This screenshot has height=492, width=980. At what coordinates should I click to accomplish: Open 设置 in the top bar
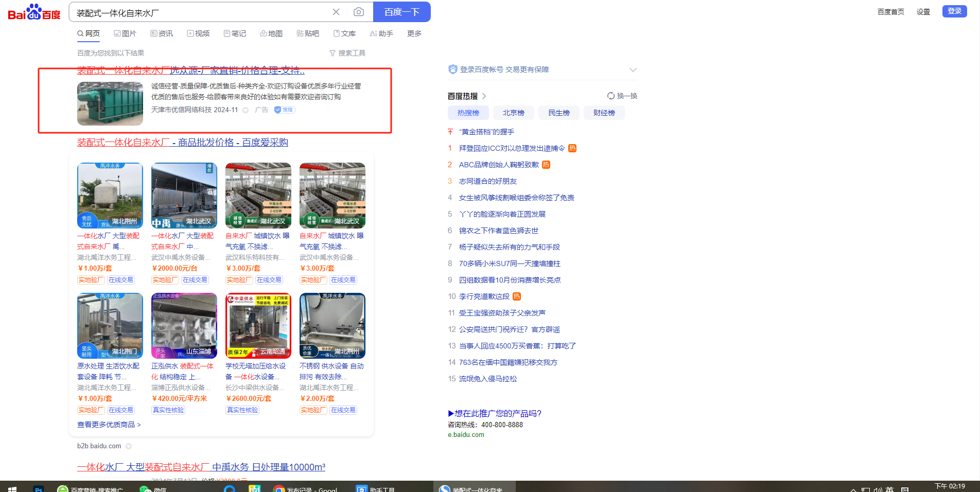(x=923, y=12)
